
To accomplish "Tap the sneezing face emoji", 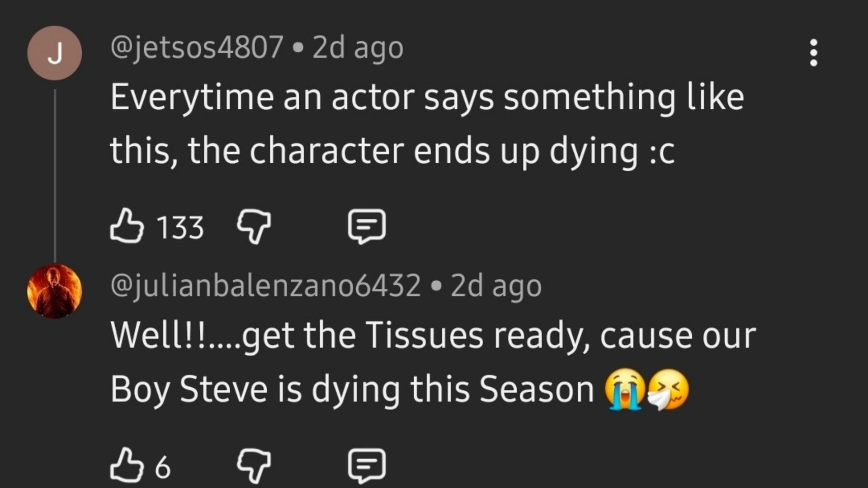I will 668,389.
